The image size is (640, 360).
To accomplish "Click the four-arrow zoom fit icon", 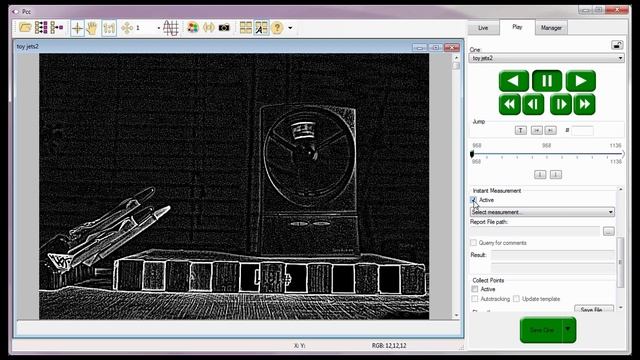I will point(127,28).
